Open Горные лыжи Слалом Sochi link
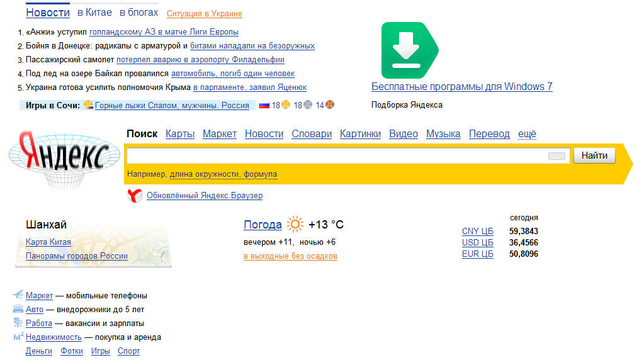The height and width of the screenshot is (360, 644). tap(172, 106)
